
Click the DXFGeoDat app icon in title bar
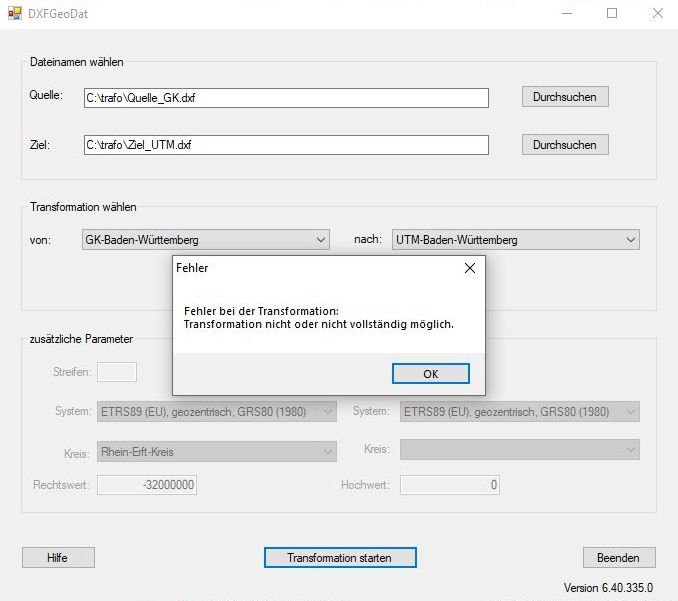click(x=15, y=14)
